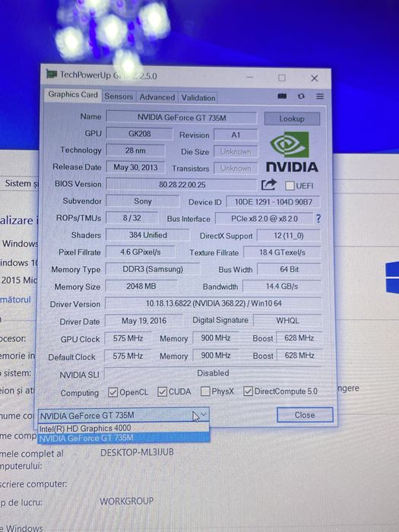Click the BIOS Version field 80.28.22.00.25
Screen dimensions: 399x532
(x=182, y=185)
